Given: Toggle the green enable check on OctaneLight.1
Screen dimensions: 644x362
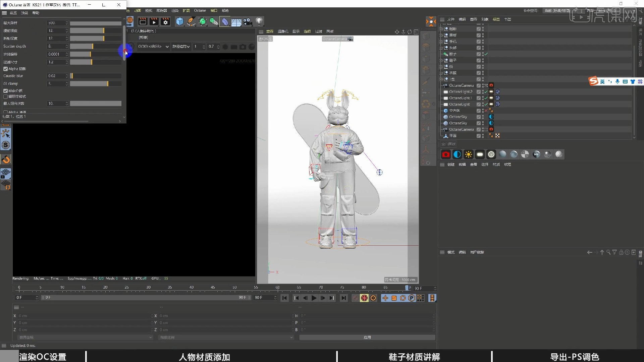Looking at the screenshot, I should (485, 98).
